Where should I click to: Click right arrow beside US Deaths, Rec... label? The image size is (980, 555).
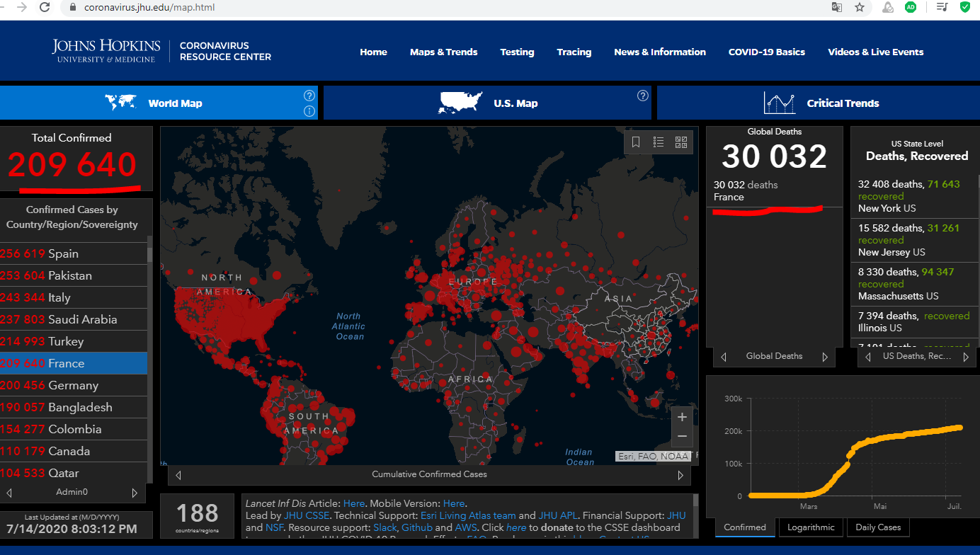coord(966,357)
